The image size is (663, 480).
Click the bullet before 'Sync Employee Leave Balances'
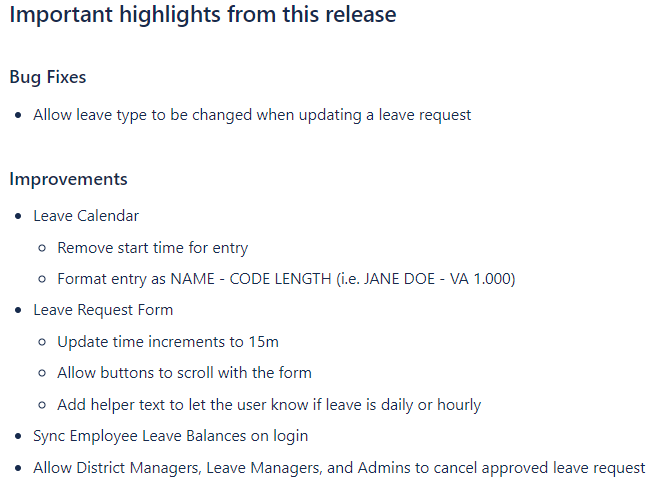[x=18, y=436]
